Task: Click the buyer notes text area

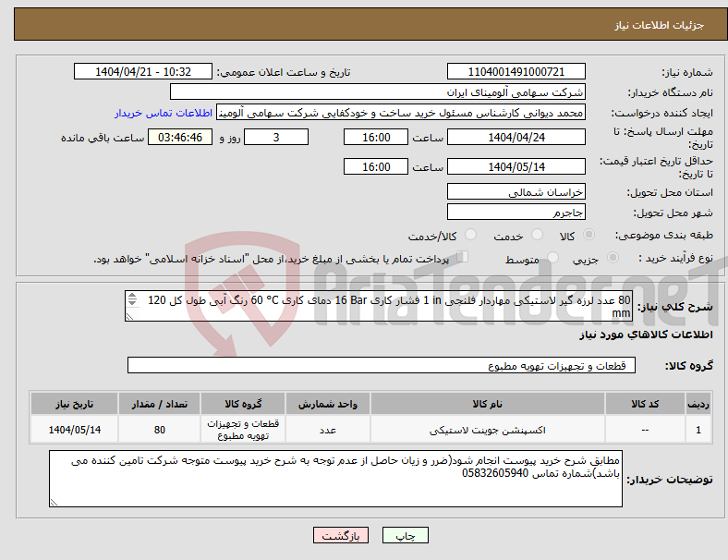Action: click(335, 479)
